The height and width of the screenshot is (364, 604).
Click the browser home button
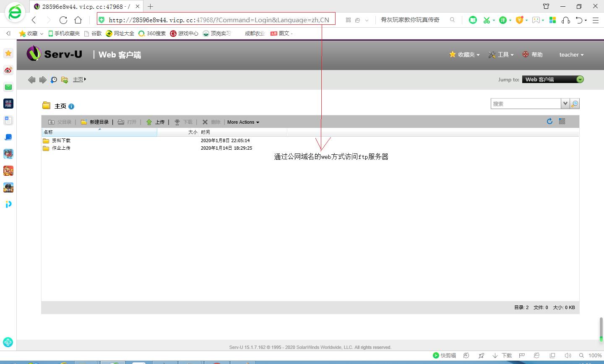tap(78, 20)
